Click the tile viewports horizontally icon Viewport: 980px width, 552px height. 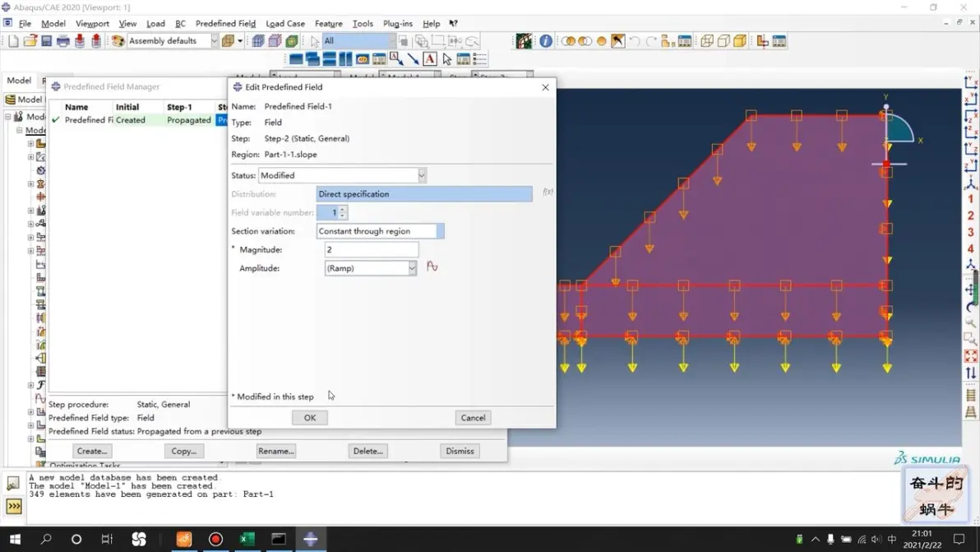[x=329, y=58]
